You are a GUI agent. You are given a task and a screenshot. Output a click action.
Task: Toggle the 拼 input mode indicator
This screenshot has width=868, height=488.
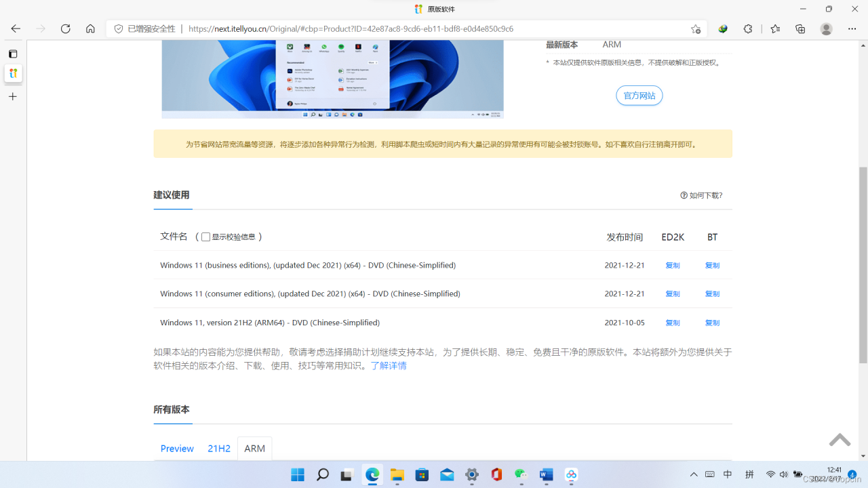pos(749,474)
